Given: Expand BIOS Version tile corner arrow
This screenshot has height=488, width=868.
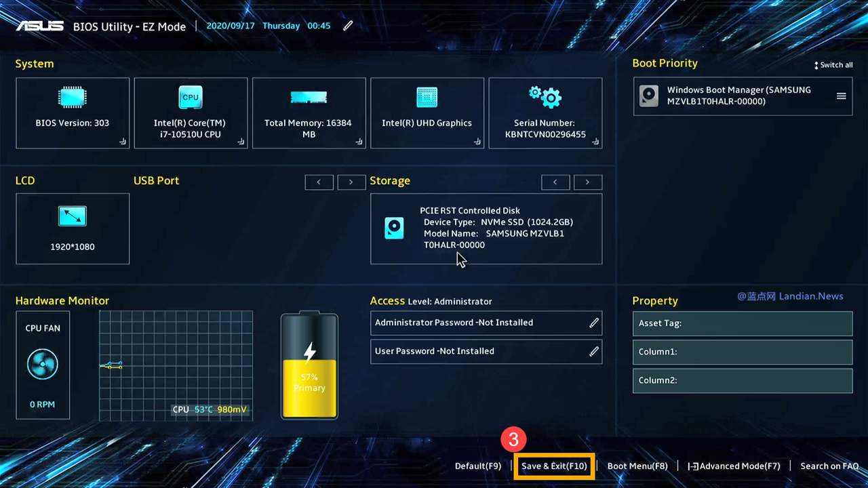Looking at the screenshot, I should (x=123, y=142).
